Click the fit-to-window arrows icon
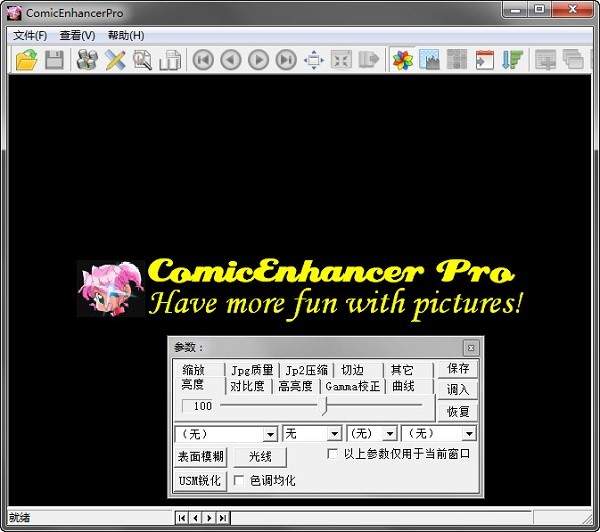The image size is (600, 532). tap(341, 60)
